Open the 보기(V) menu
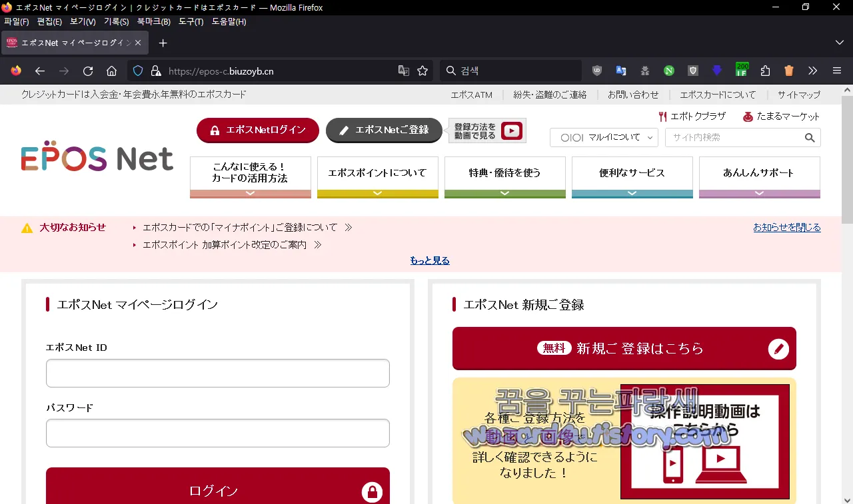The image size is (853, 504). (x=83, y=22)
